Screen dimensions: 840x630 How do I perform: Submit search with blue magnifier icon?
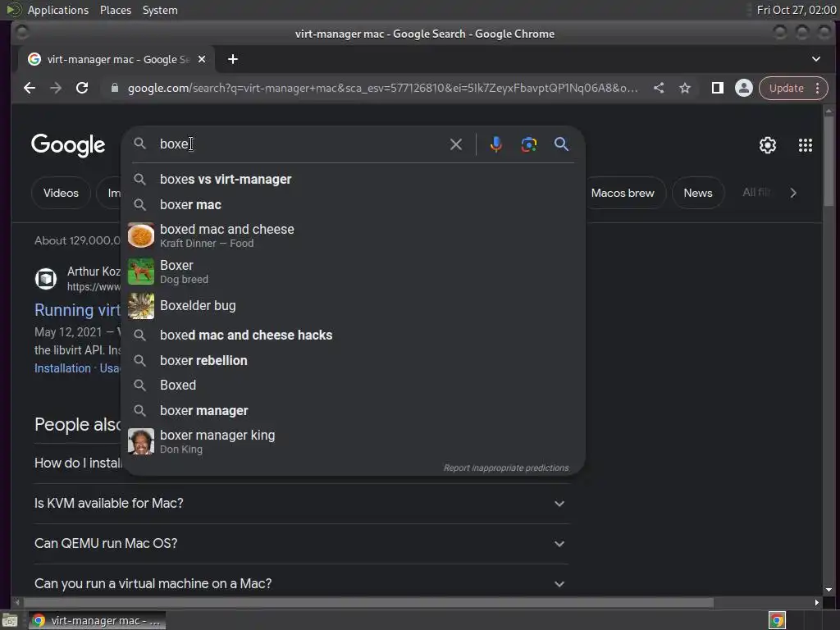(561, 144)
